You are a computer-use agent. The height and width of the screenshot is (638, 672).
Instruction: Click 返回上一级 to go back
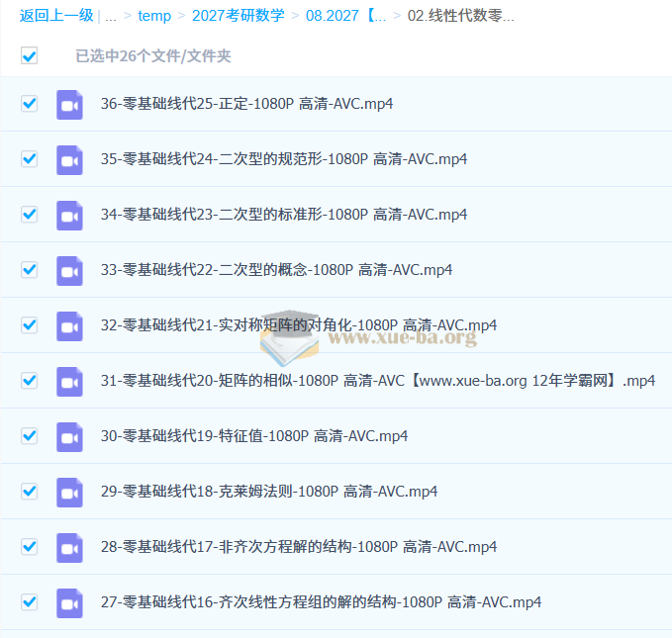point(56,16)
